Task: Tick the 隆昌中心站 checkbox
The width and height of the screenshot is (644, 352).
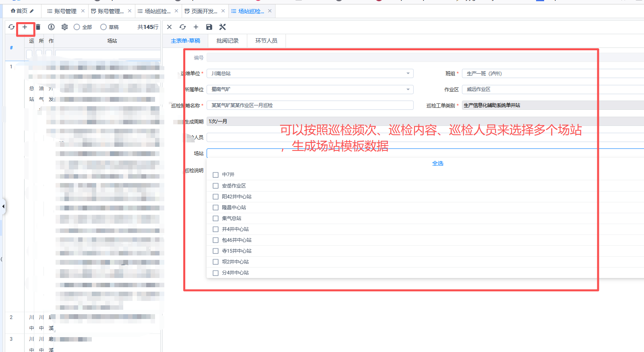Action: pyautogui.click(x=215, y=208)
